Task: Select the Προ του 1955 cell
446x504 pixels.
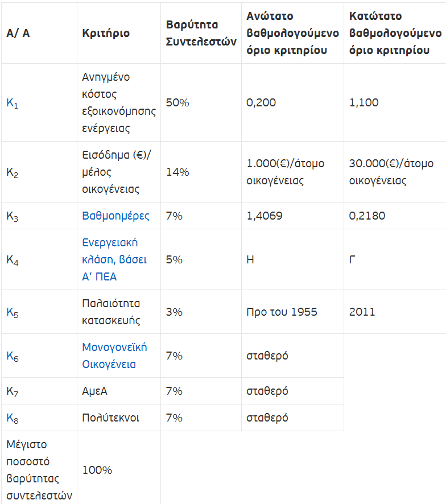Action: (282, 312)
